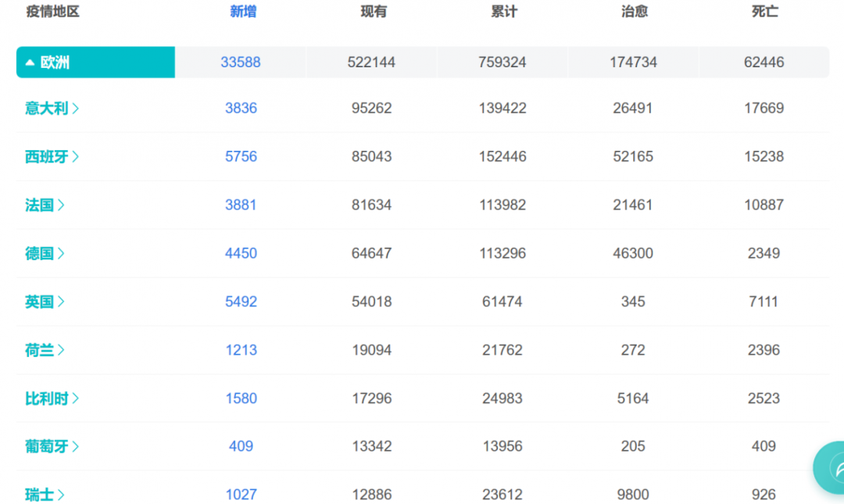
Task: Click the 疫情地区 column header
Action: click(x=53, y=12)
